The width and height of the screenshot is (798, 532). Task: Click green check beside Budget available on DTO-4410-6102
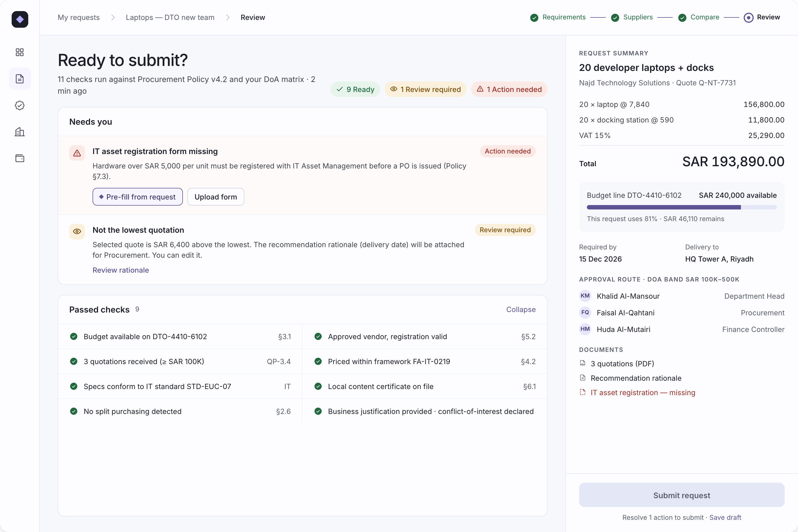(74, 337)
